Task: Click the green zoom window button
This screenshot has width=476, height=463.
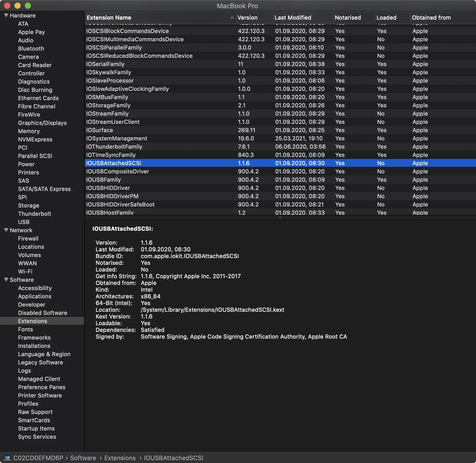Action: 28,6
